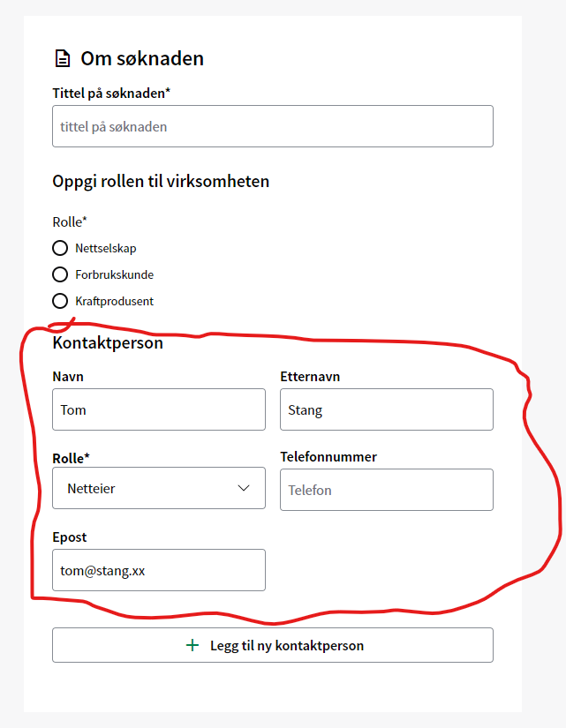Click the Epost label text

tap(70, 537)
